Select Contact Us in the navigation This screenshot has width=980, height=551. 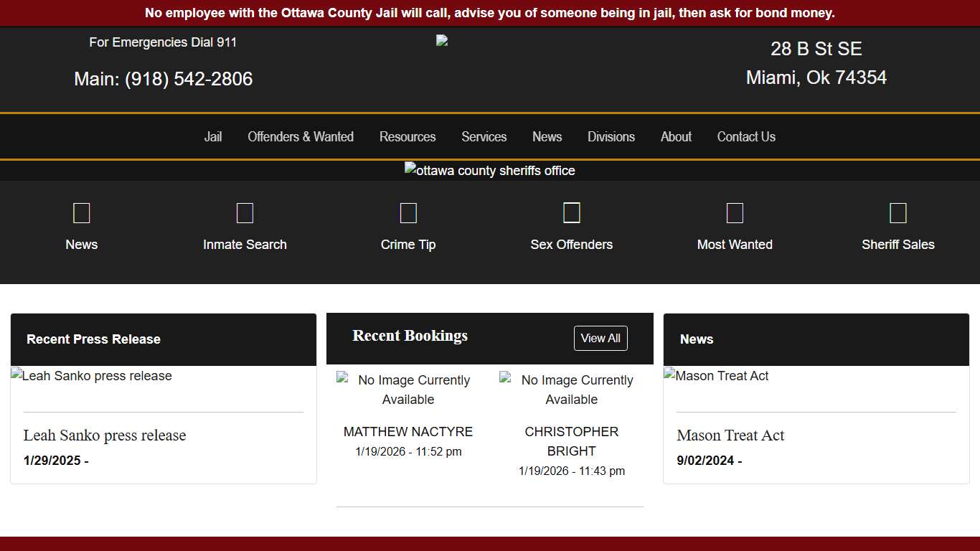coord(746,136)
